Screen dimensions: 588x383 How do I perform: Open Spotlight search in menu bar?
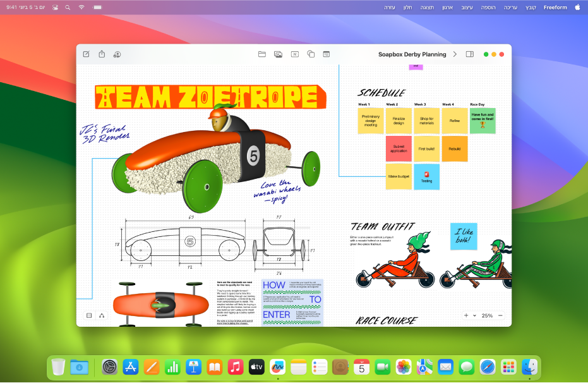click(x=68, y=7)
